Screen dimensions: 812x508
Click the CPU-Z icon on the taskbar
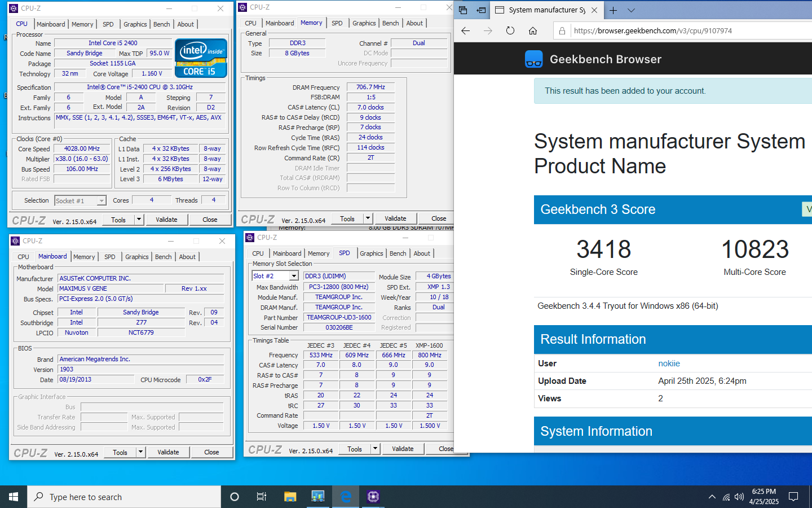pyautogui.click(x=373, y=497)
